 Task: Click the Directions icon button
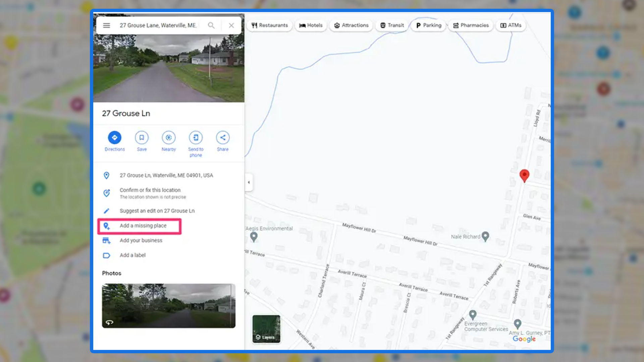point(115,137)
